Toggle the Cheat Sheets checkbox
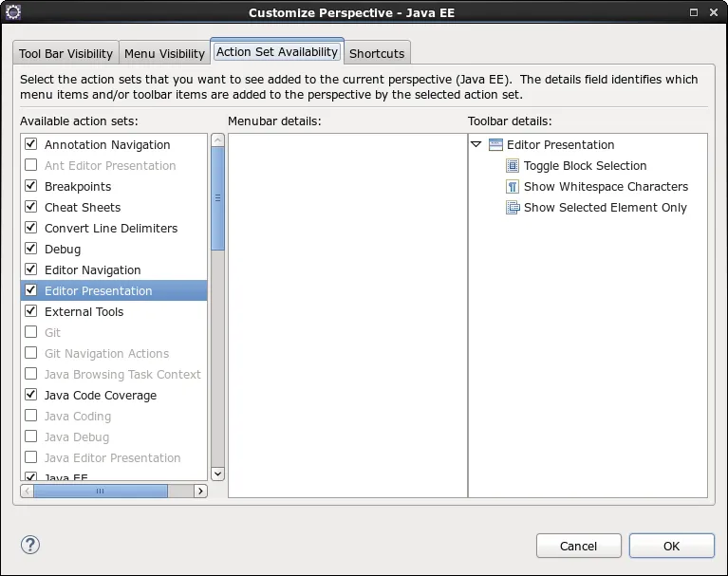 click(x=30, y=207)
